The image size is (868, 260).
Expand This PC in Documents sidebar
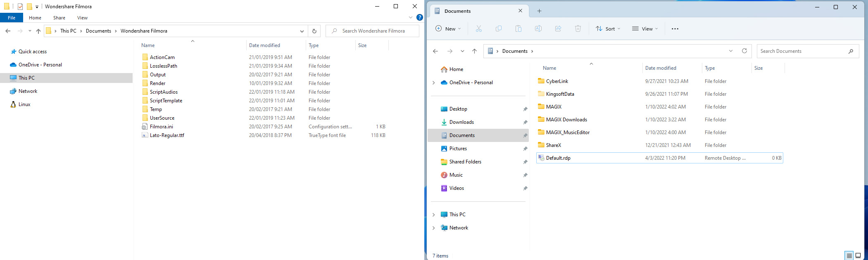(433, 215)
